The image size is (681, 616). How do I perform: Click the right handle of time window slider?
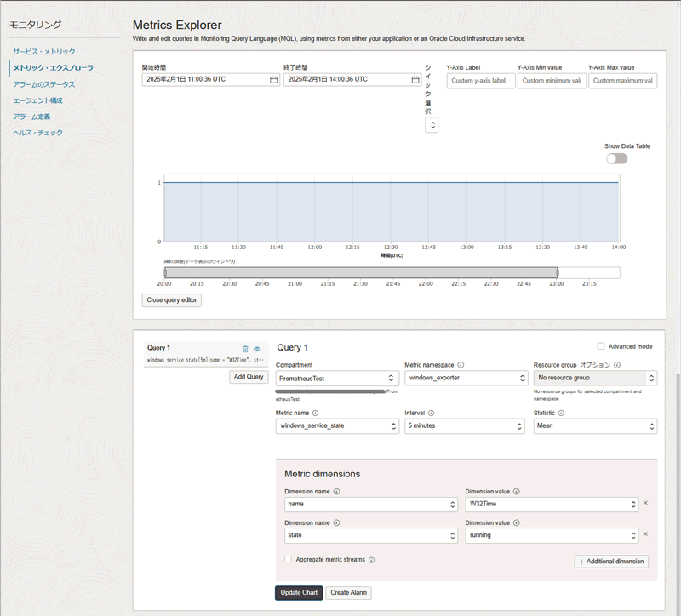(x=558, y=272)
